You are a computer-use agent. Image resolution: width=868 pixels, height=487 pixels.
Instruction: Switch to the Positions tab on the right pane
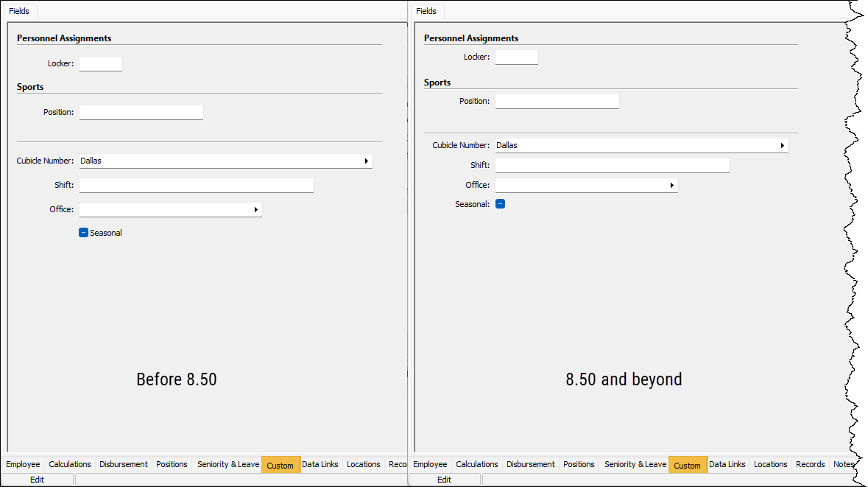[579, 464]
